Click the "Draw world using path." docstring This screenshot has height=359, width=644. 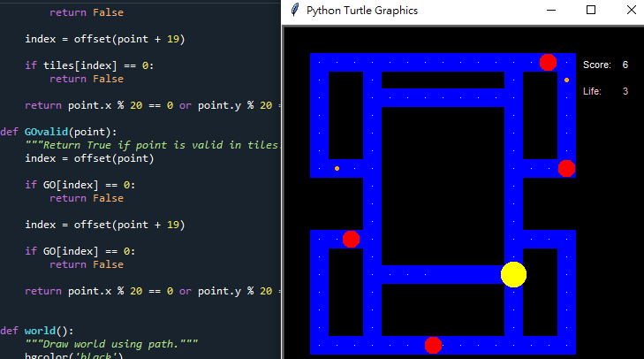point(111,344)
